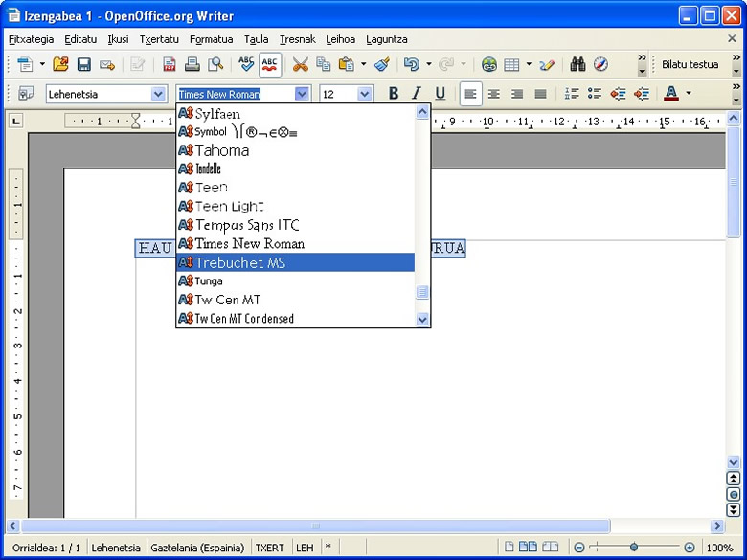747x560 pixels.
Task: Activate Format Paintbrush icon
Action: 382,64
